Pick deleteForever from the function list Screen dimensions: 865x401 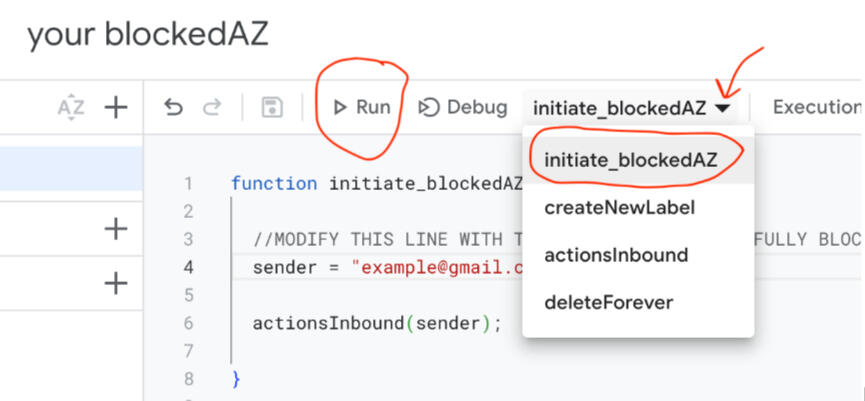608,302
